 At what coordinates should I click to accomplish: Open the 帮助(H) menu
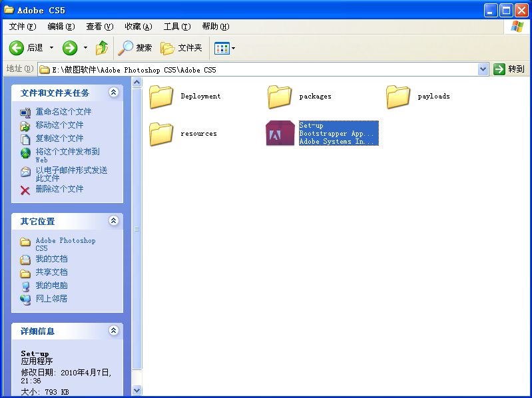tap(216, 27)
